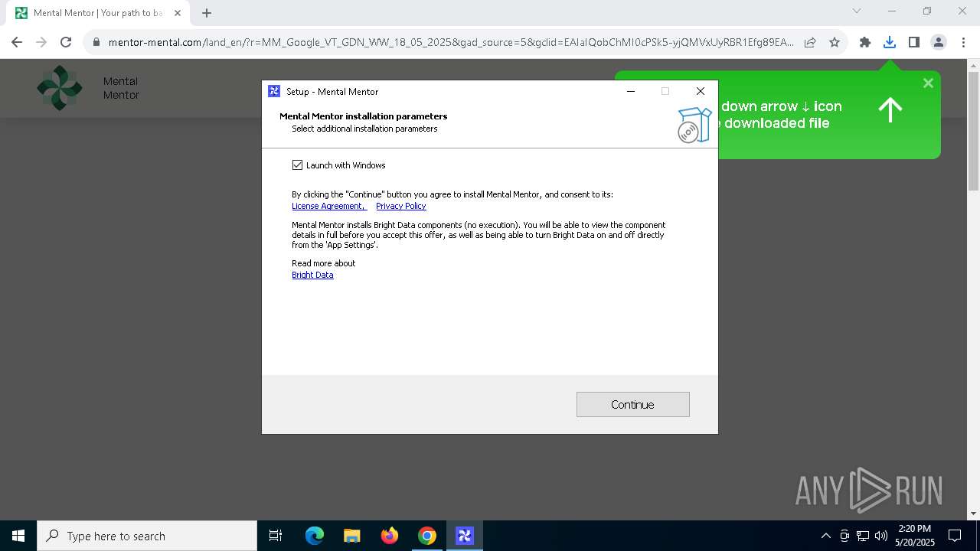Image resolution: width=980 pixels, height=551 pixels.
Task: Click the Setup title bar app icon
Action: 274,91
